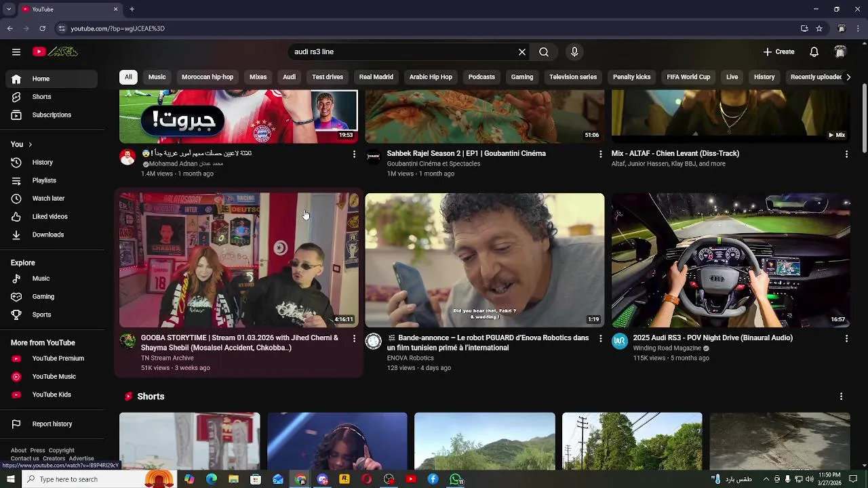Open the account avatar menu
Viewport: 868px width, 488px height.
[840, 52]
